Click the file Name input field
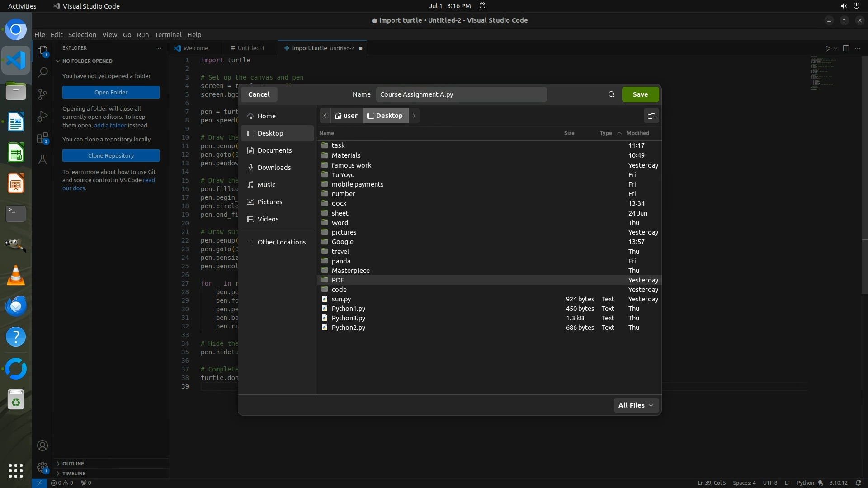Screen dimensions: 868x488 coord(461,94)
